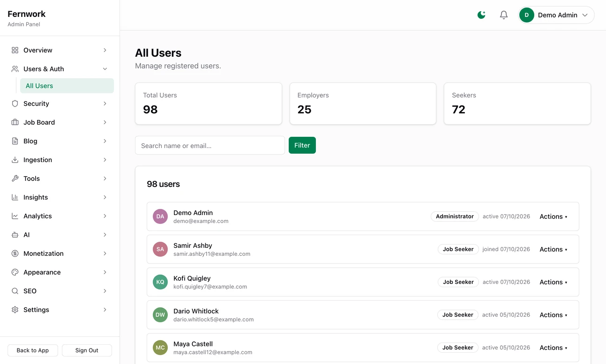This screenshot has height=364, width=606.
Task: Click the Back to App button
Action: [x=33, y=350]
